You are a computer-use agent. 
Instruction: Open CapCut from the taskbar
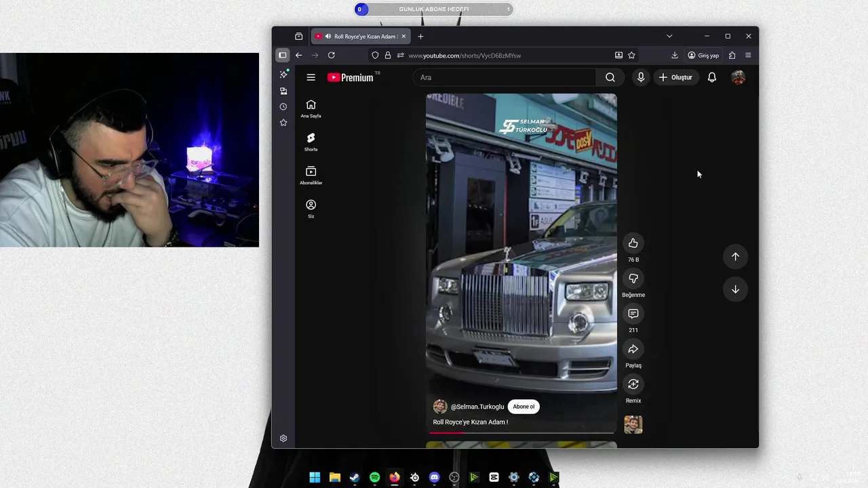[x=494, y=477]
